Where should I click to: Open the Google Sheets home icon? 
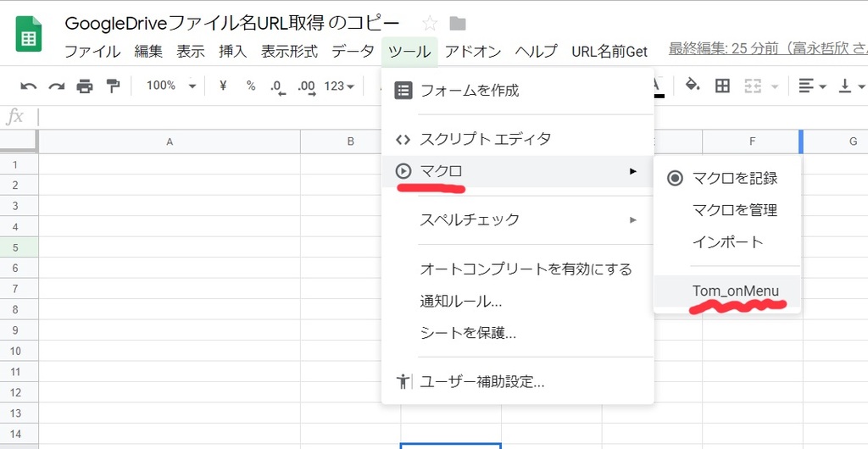coord(29,34)
